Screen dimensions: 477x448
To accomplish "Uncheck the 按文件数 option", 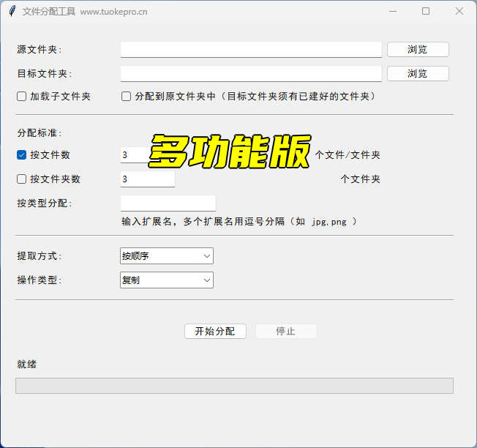I will click(x=22, y=155).
